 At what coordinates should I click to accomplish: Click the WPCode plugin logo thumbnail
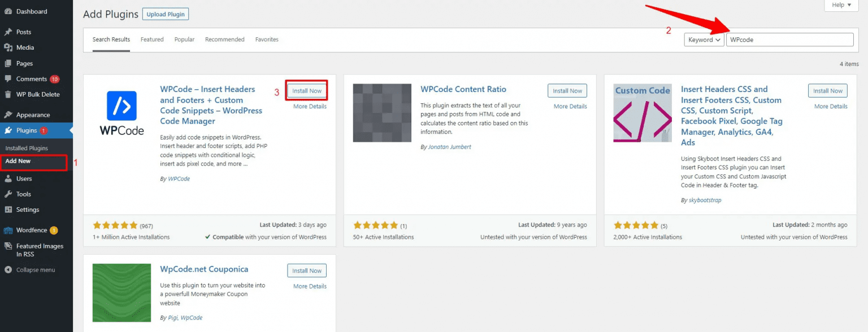click(x=121, y=113)
